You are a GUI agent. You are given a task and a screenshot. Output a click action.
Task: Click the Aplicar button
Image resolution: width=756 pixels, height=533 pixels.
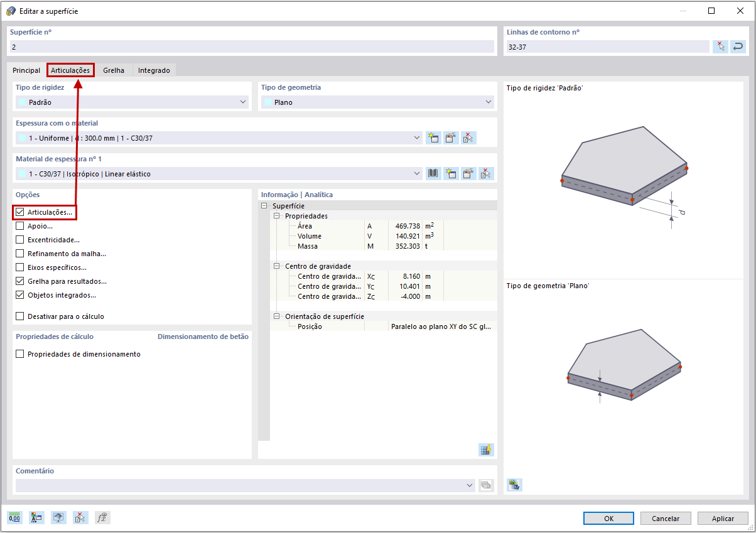(723, 519)
